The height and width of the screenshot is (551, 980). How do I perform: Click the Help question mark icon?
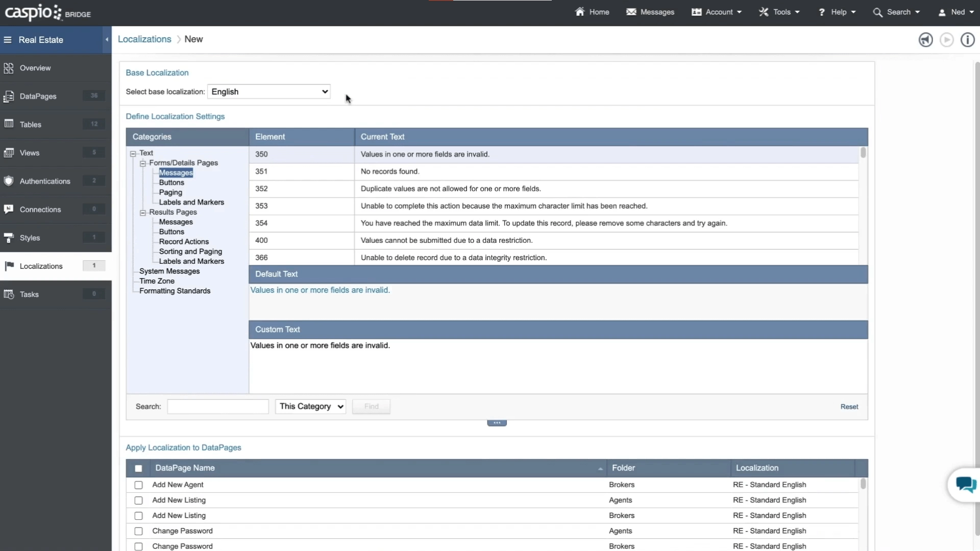[821, 12]
